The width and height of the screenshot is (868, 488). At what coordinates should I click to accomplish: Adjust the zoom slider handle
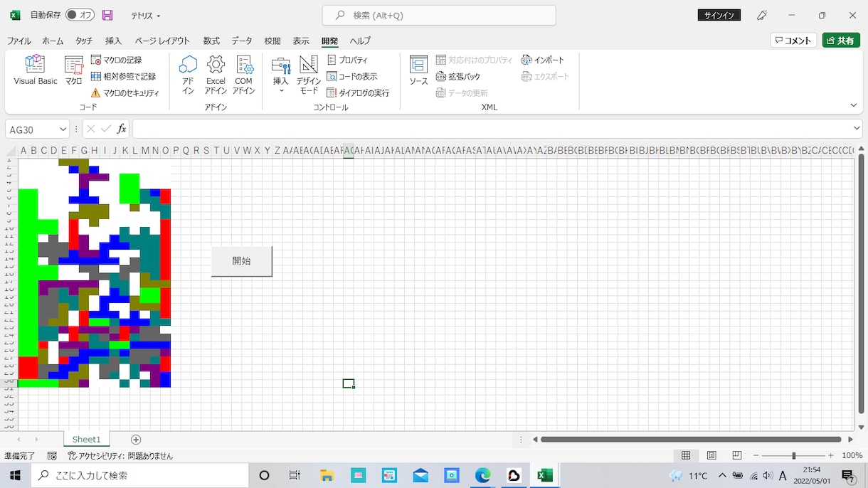(x=794, y=455)
